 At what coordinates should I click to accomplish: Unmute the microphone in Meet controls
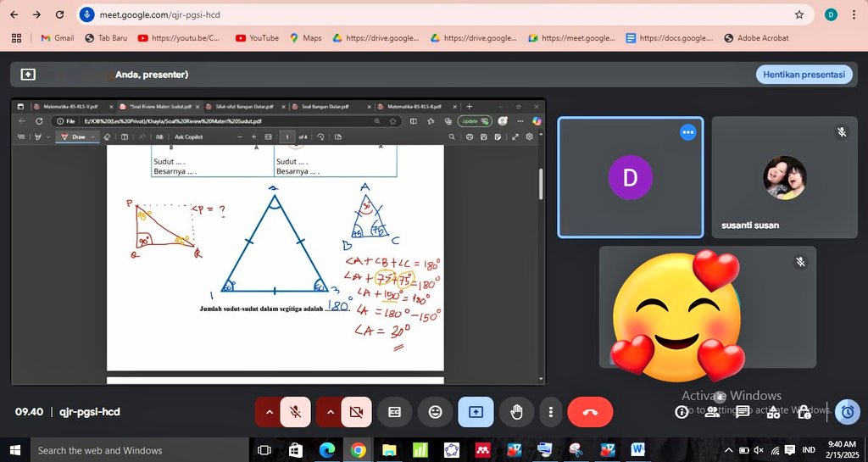(296, 412)
